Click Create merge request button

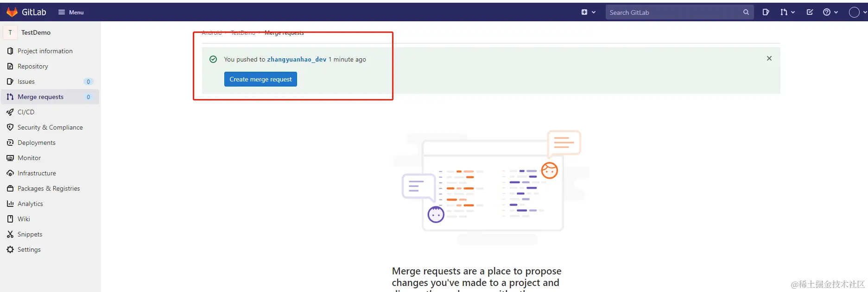[x=260, y=79]
